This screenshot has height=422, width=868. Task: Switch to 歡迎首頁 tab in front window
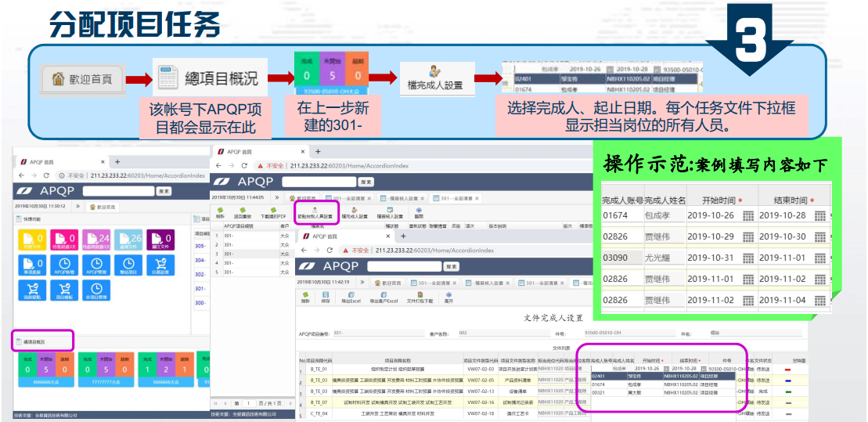pos(388,283)
